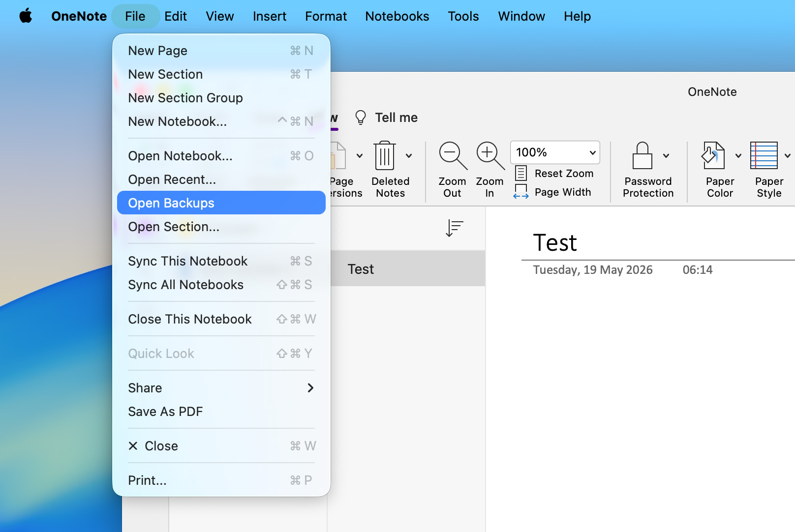Click the sort pages icon

[x=454, y=228]
